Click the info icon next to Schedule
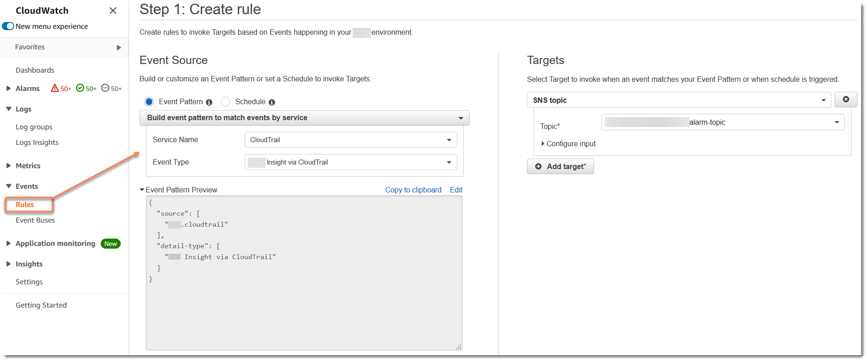The image size is (868, 362). click(x=272, y=102)
